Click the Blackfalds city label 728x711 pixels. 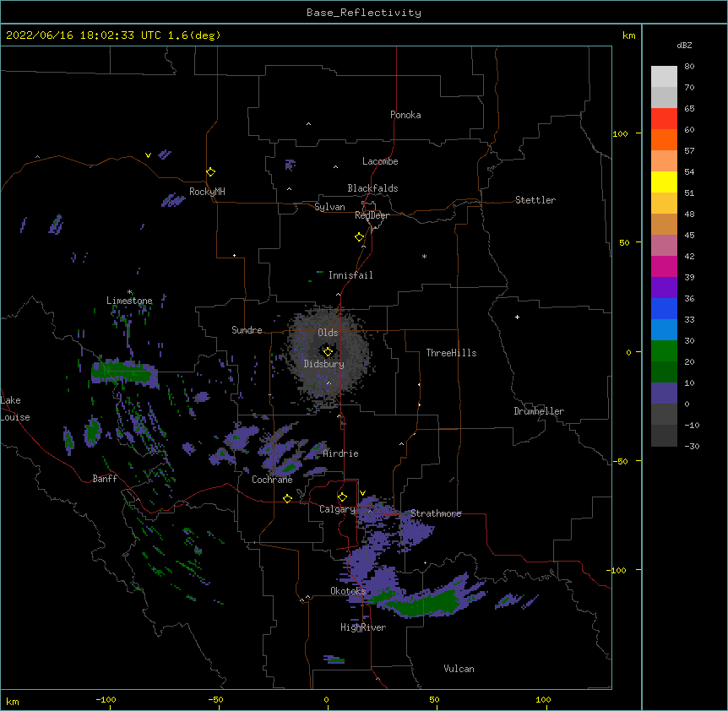point(372,188)
